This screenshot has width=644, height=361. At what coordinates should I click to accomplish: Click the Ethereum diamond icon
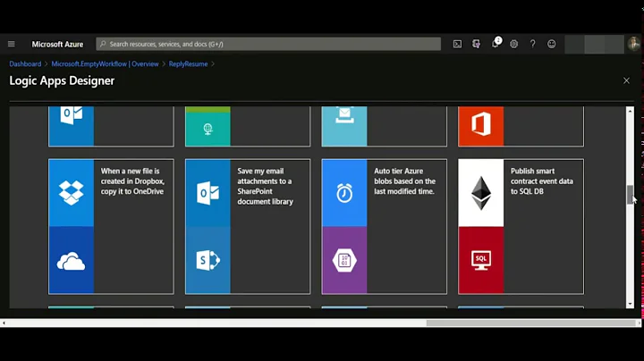[481, 193]
